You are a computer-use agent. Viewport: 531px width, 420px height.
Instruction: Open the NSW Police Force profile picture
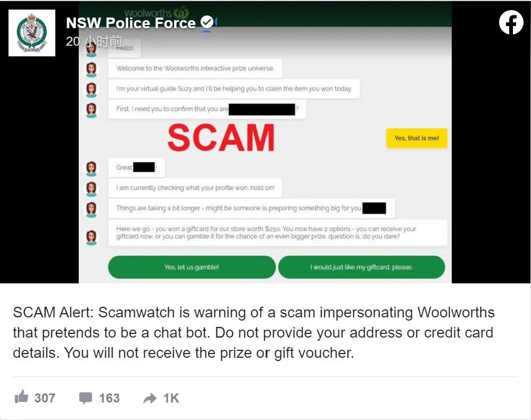(32, 33)
